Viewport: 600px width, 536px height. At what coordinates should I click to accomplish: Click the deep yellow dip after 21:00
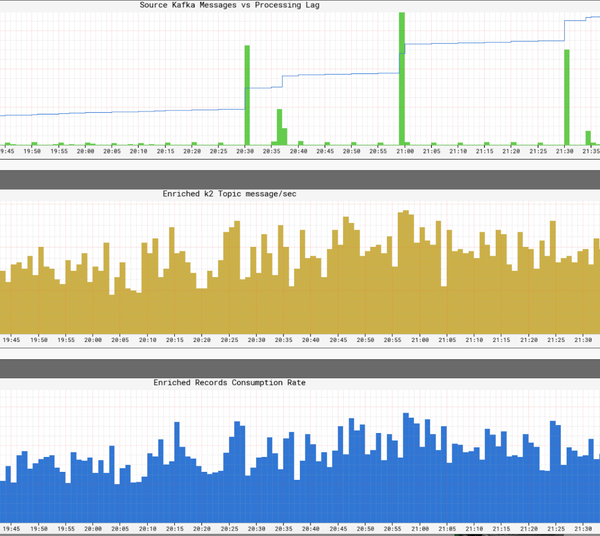(444, 310)
